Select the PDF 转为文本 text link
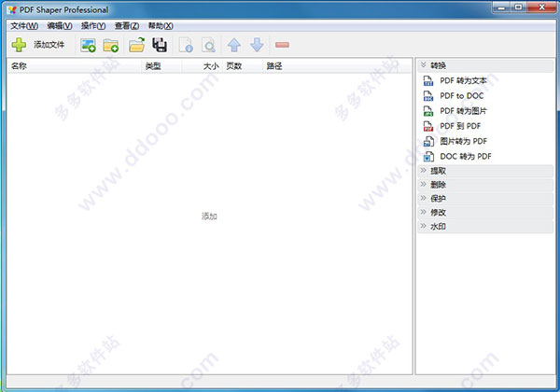Image resolution: width=560 pixels, height=392 pixels. [x=463, y=81]
